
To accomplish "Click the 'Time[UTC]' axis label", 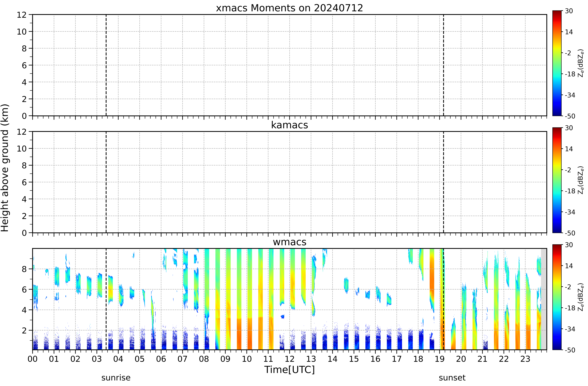I will (290, 370).
